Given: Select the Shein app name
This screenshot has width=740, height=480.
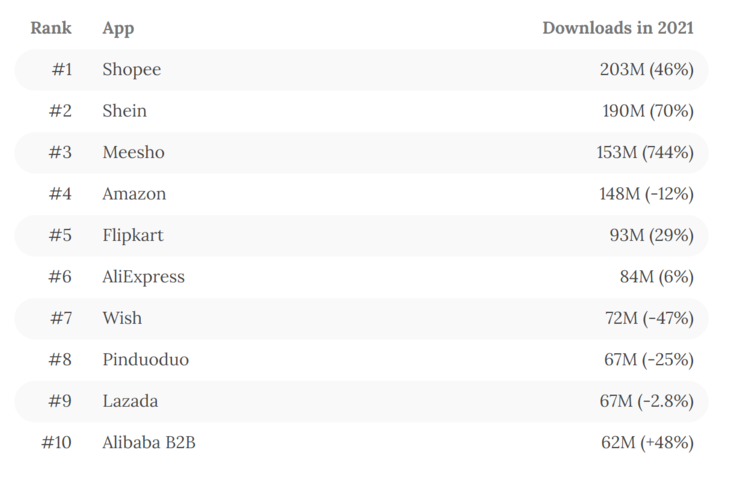Looking at the screenshot, I should click(x=124, y=111).
